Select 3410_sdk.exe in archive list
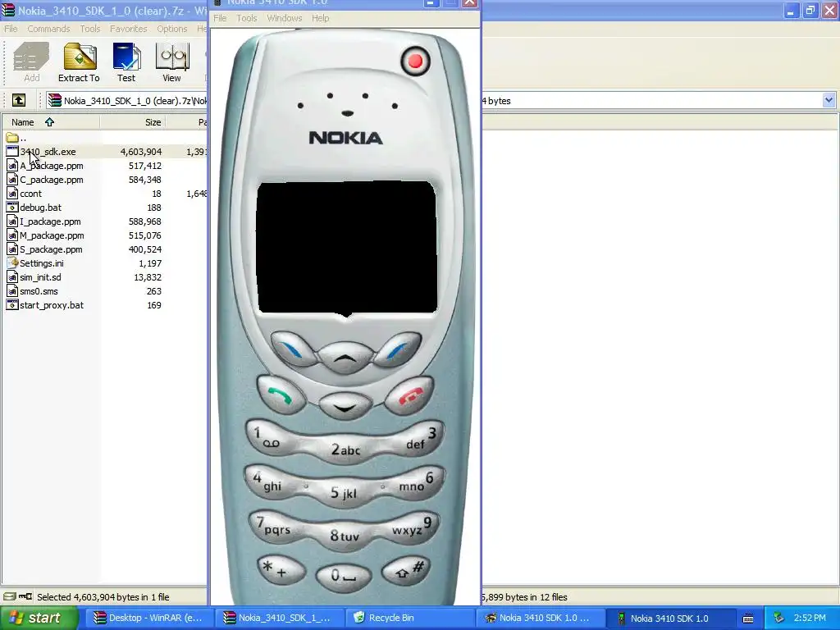Image resolution: width=840 pixels, height=630 pixels. pyautogui.click(x=41, y=152)
